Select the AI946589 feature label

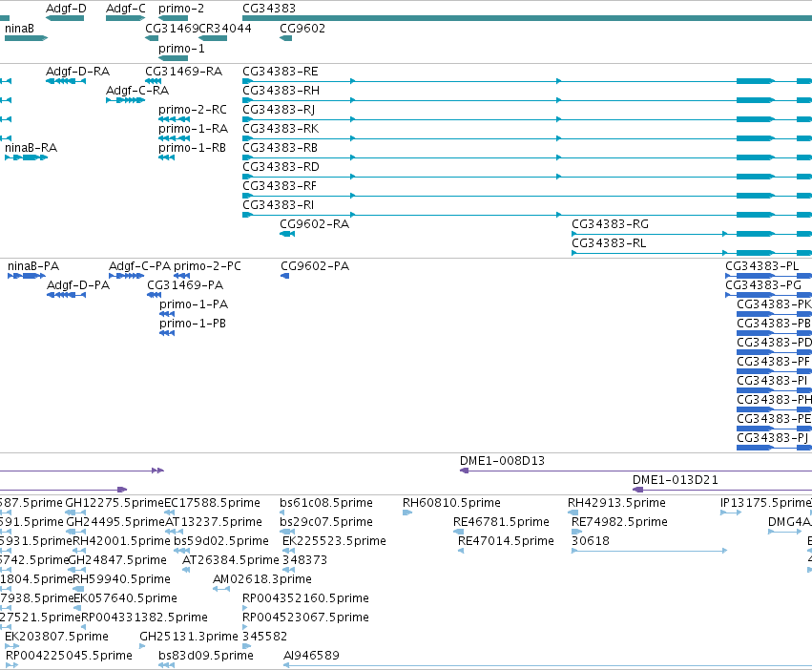(x=311, y=656)
